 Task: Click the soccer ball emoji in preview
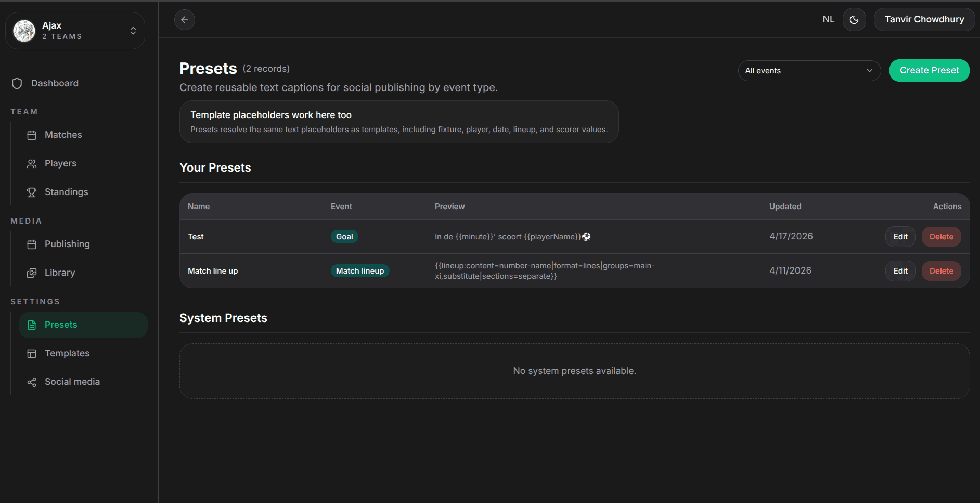tap(586, 237)
